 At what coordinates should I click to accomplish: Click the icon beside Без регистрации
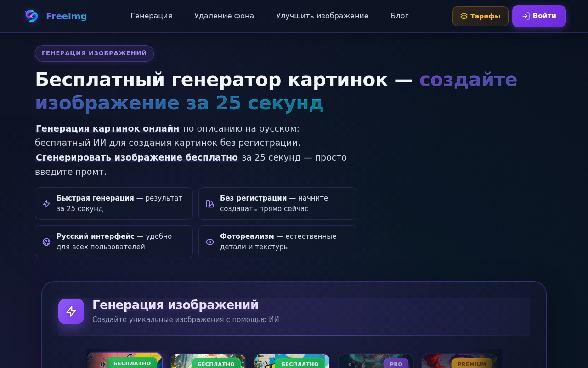(210, 204)
